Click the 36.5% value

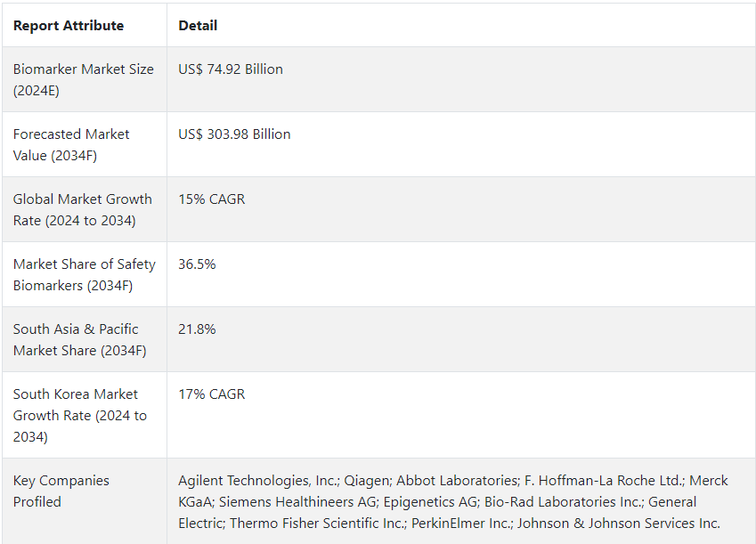pyautogui.click(x=197, y=264)
